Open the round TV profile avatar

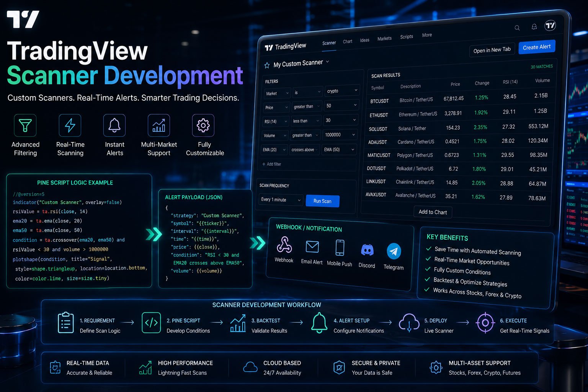[550, 25]
